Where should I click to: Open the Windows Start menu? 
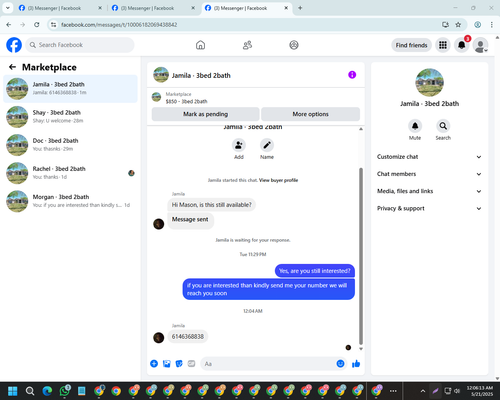(x=13, y=391)
